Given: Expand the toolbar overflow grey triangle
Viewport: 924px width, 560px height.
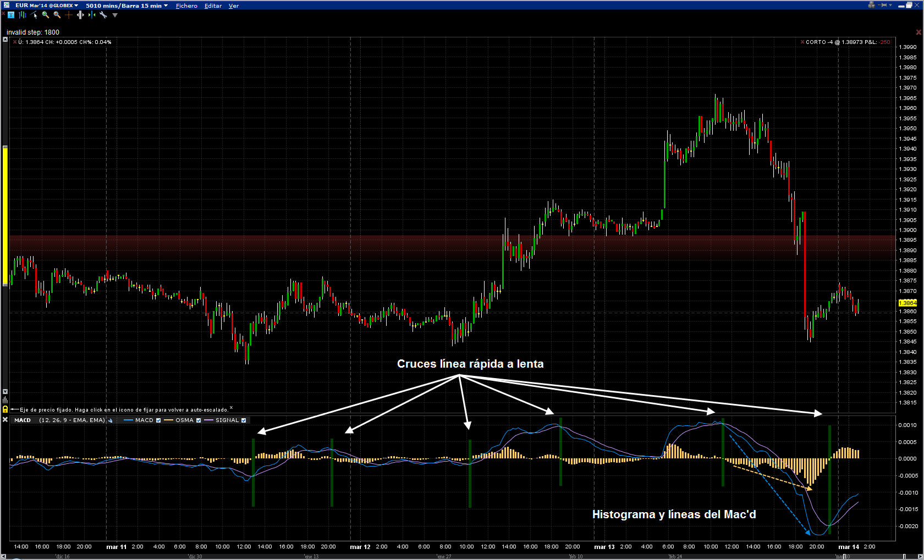Looking at the screenshot, I should coord(115,15).
